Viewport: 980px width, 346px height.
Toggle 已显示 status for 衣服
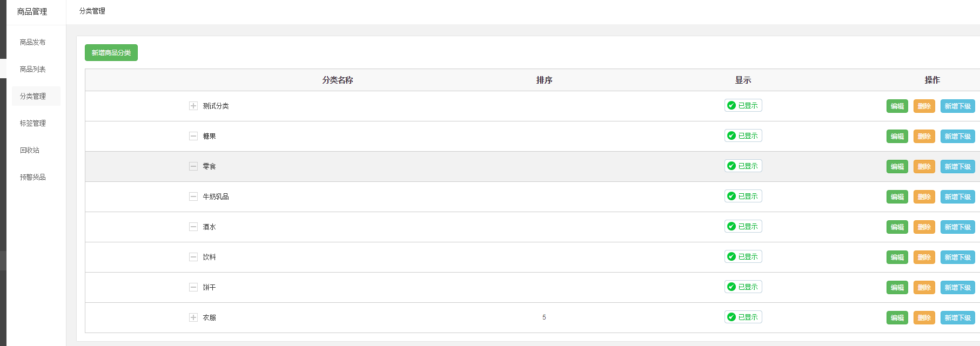click(743, 317)
